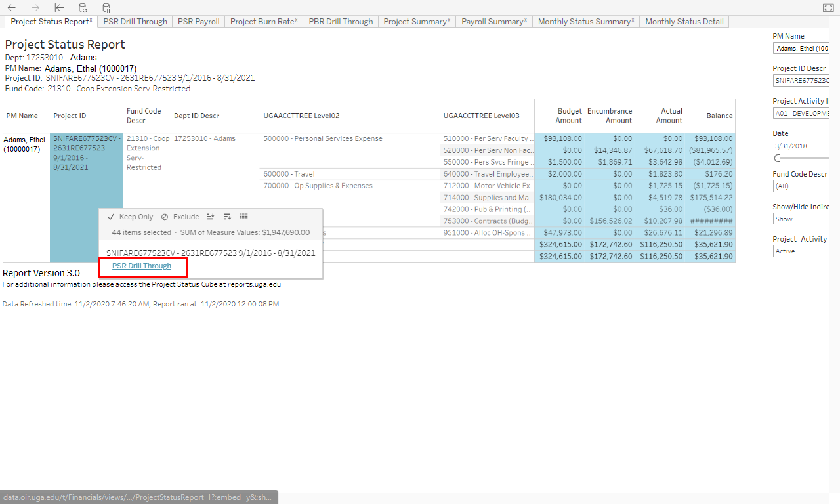Click the UGAACCTTREE Level02 column header

(301, 115)
